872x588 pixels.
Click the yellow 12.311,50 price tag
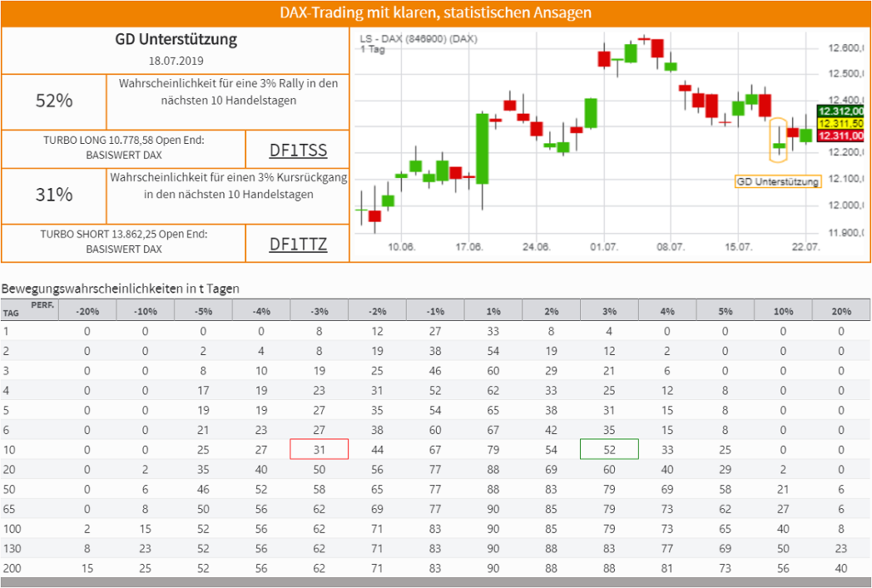[x=840, y=123]
